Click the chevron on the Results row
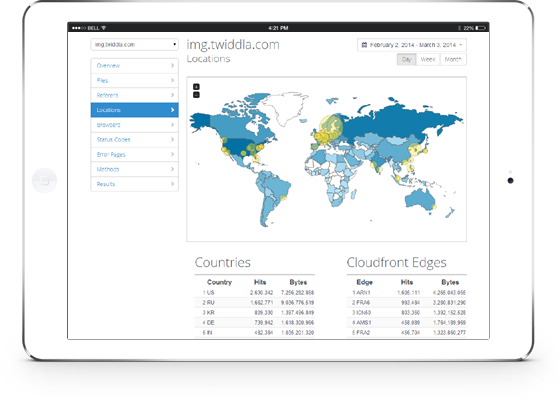 click(x=172, y=184)
